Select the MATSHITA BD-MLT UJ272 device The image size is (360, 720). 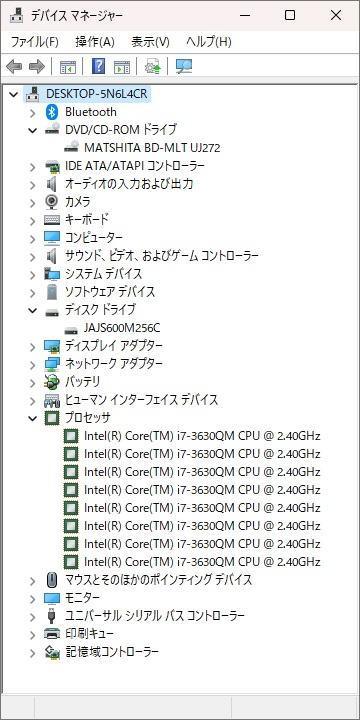pyautogui.click(x=152, y=148)
